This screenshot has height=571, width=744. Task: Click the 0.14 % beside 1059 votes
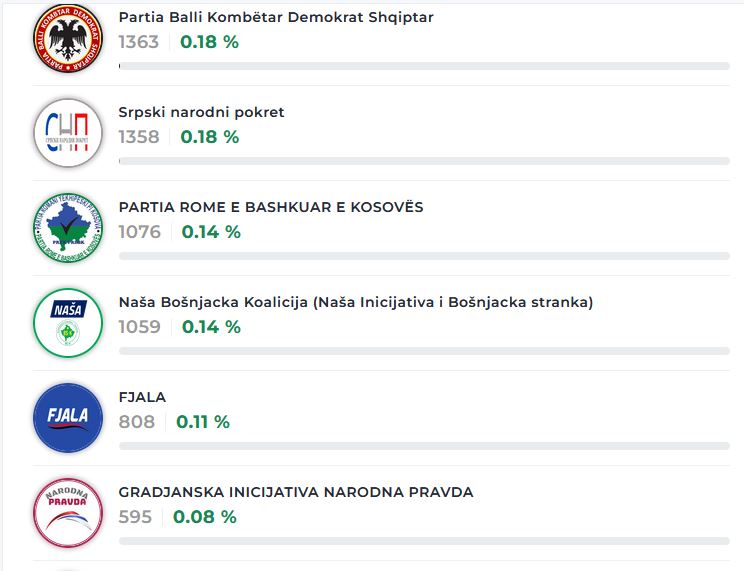pyautogui.click(x=211, y=327)
